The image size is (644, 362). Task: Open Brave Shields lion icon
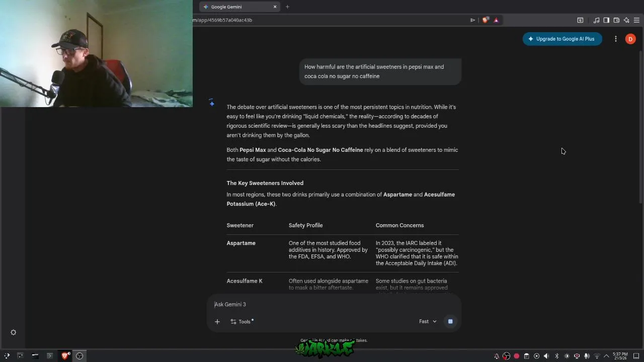point(485,20)
